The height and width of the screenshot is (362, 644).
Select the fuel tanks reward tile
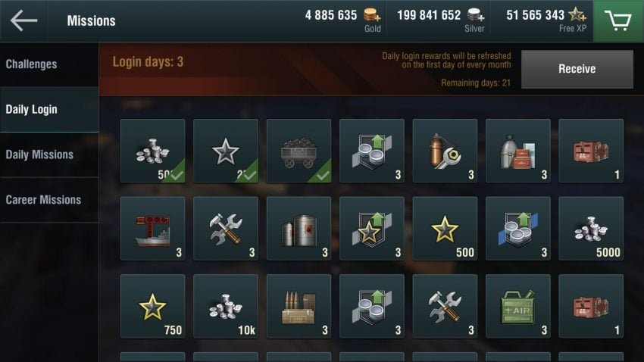tap(299, 228)
